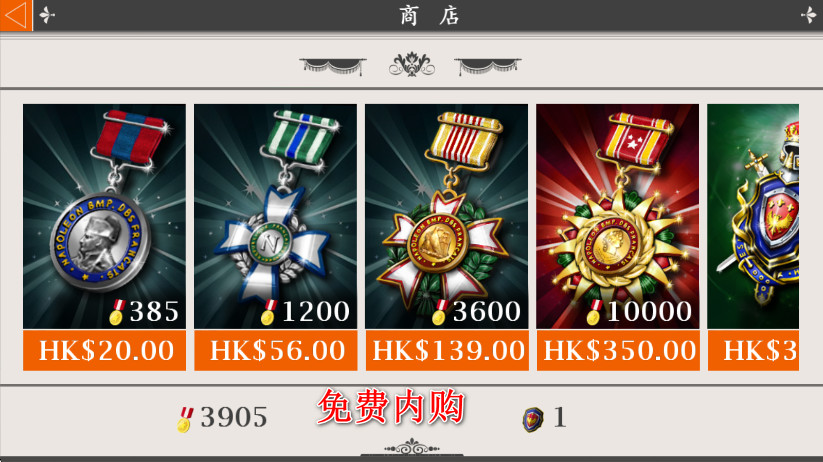Select the white star gold medal pack
Image resolution: width=823 pixels, height=462 pixels.
click(447, 216)
